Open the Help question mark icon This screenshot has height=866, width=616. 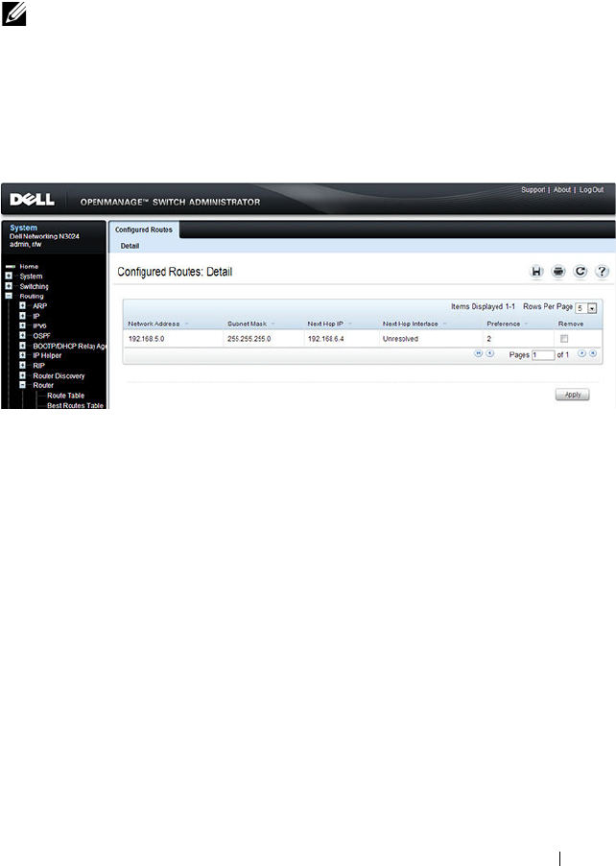603,271
